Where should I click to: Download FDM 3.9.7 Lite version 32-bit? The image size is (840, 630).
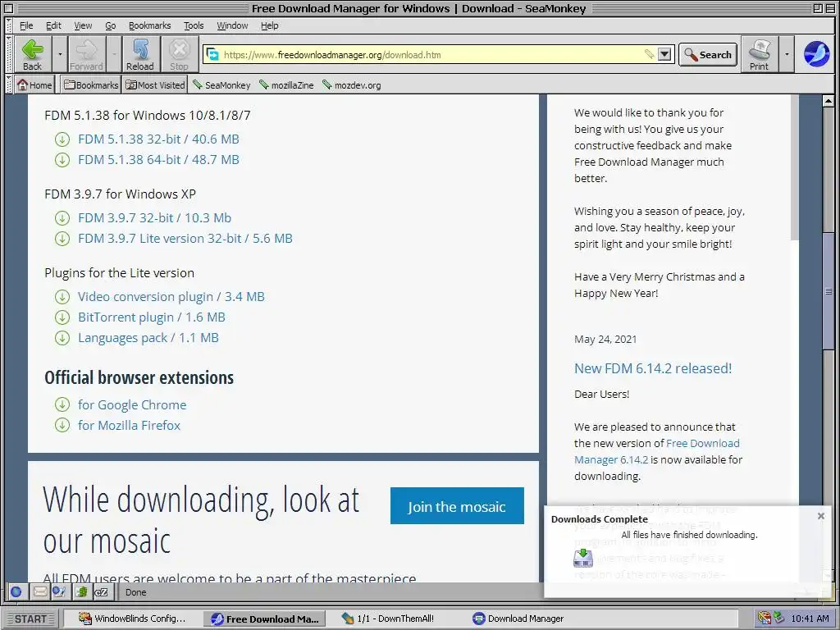[x=185, y=239]
